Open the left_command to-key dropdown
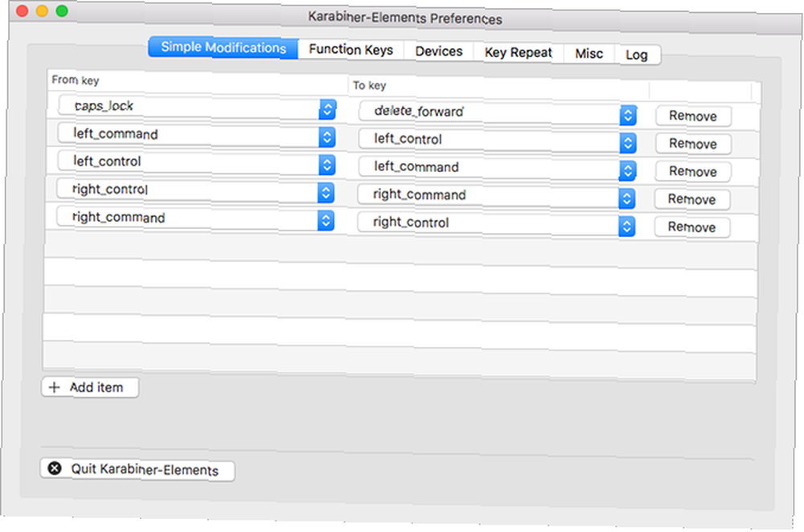 click(x=498, y=168)
